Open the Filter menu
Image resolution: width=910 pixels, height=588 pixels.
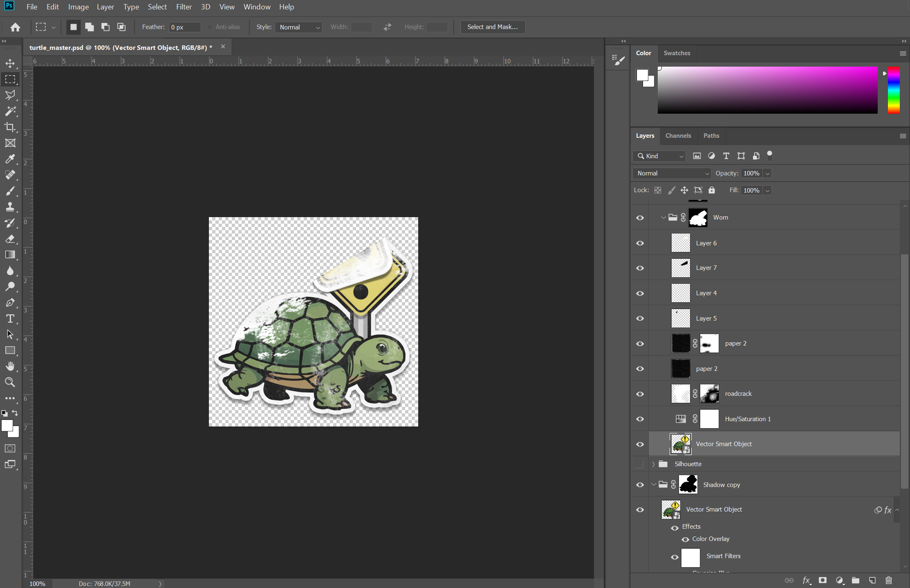coord(184,7)
